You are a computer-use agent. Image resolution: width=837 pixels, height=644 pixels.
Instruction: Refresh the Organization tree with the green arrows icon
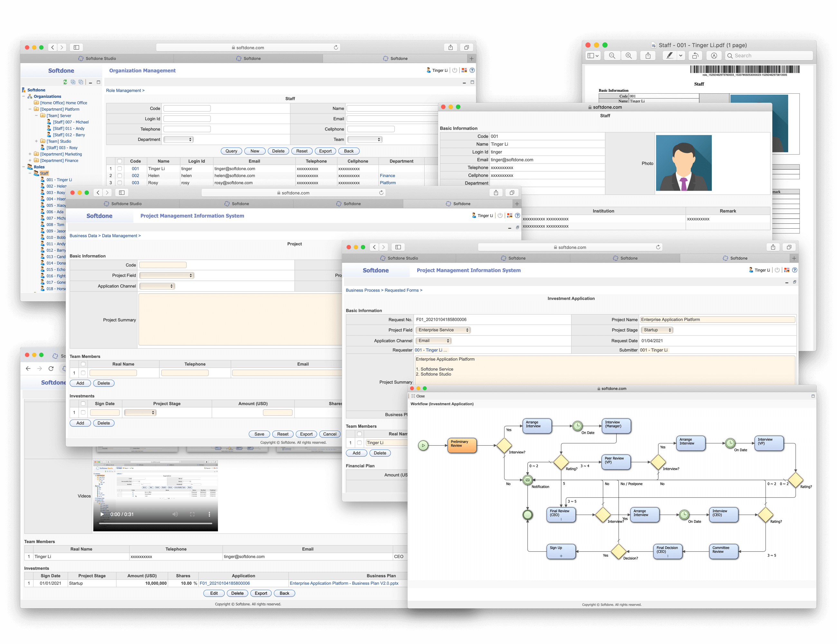[65, 82]
